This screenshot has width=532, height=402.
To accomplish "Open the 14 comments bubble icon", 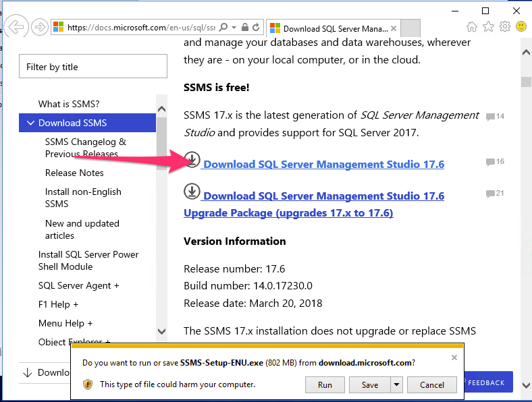I will coord(490,117).
